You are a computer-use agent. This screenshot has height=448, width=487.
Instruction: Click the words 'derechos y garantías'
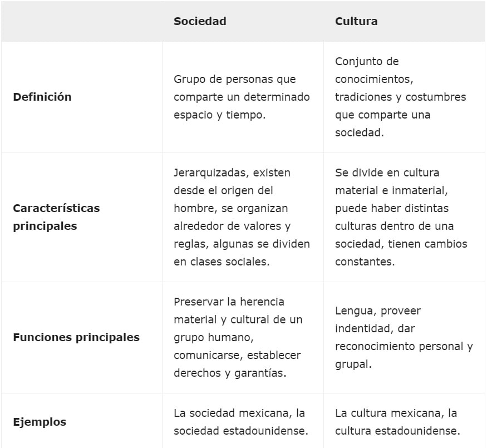point(230,373)
